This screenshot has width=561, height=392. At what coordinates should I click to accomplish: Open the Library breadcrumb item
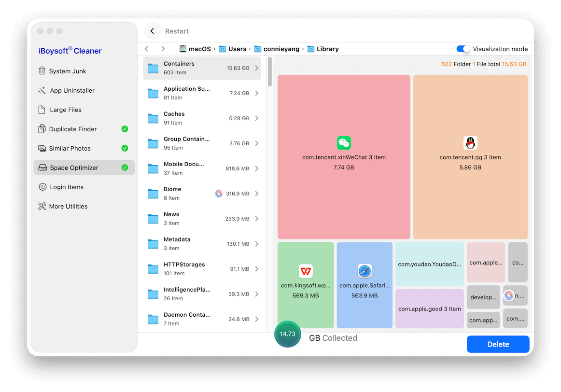click(x=327, y=49)
